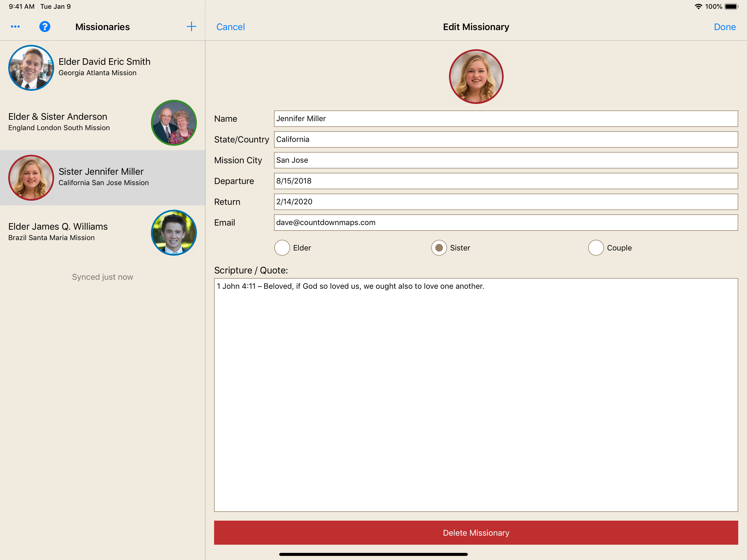Open the three-dots more options menu

click(x=15, y=26)
